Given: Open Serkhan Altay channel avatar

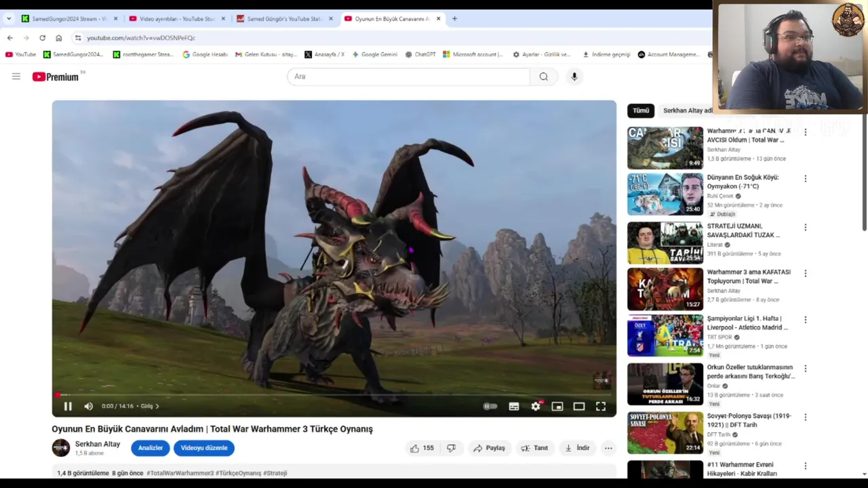Looking at the screenshot, I should [61, 448].
